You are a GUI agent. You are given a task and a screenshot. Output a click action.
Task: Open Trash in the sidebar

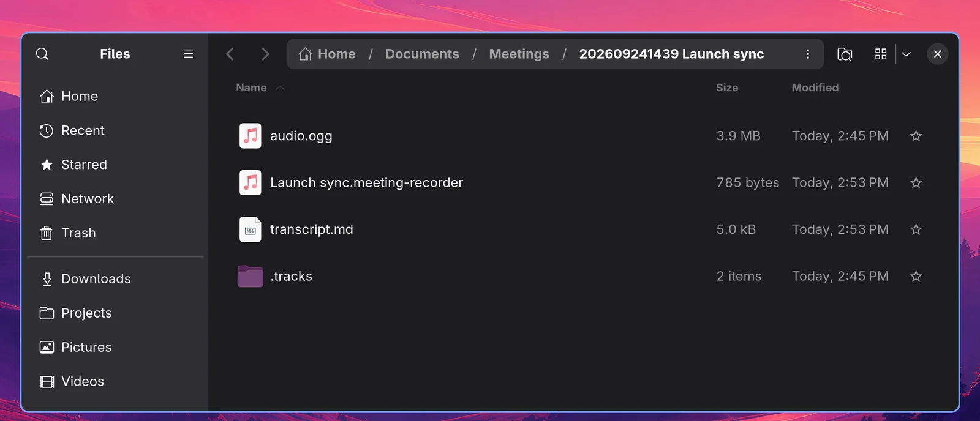coord(115,233)
